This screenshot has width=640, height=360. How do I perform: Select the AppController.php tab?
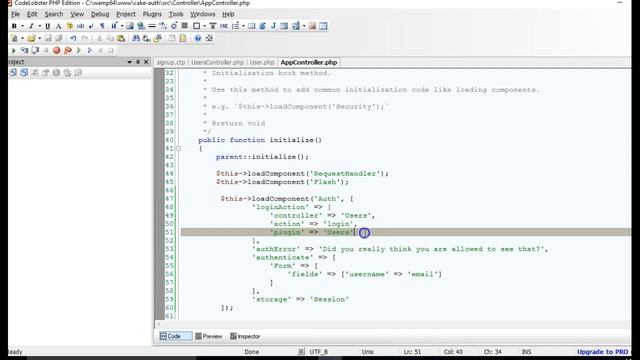pos(309,62)
